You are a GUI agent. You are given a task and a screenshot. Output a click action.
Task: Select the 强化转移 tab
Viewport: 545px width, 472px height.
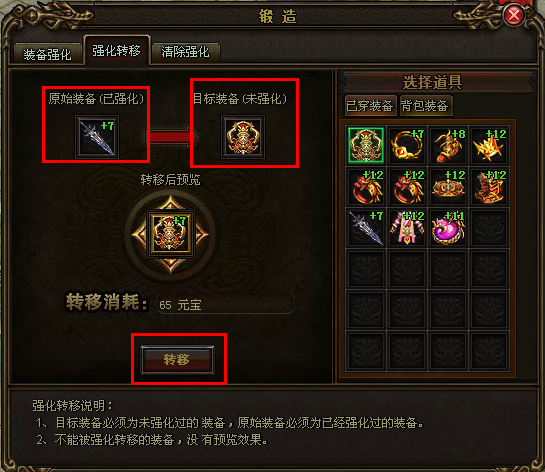[116, 50]
